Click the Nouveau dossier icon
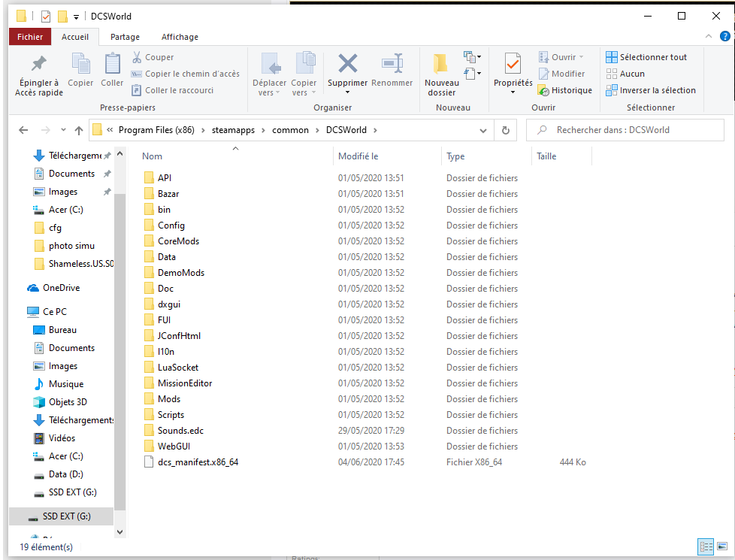The height and width of the screenshot is (560, 735). (441, 64)
